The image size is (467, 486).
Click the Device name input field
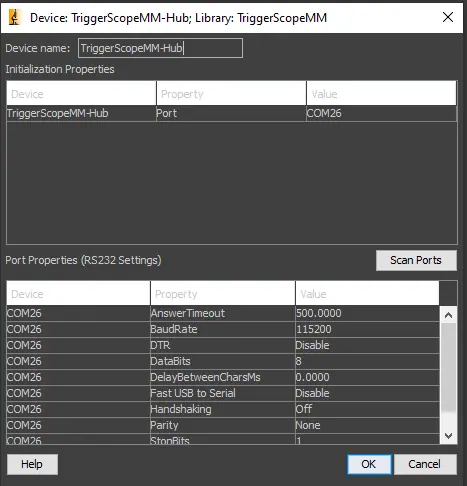pyautogui.click(x=160, y=48)
